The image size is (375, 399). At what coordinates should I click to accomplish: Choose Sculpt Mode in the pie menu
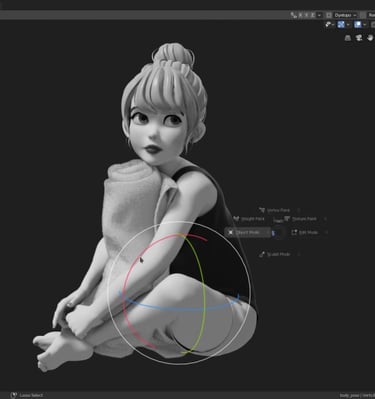click(x=280, y=254)
